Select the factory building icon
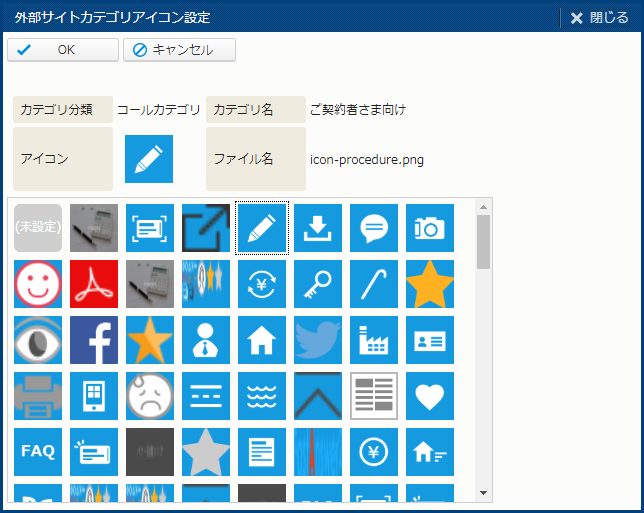 click(374, 340)
